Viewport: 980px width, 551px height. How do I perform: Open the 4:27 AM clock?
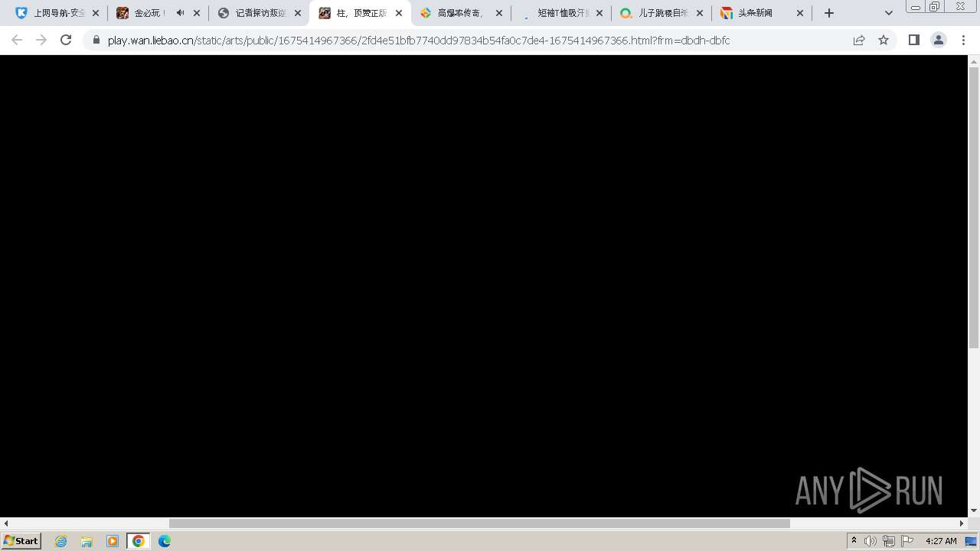coord(941,541)
